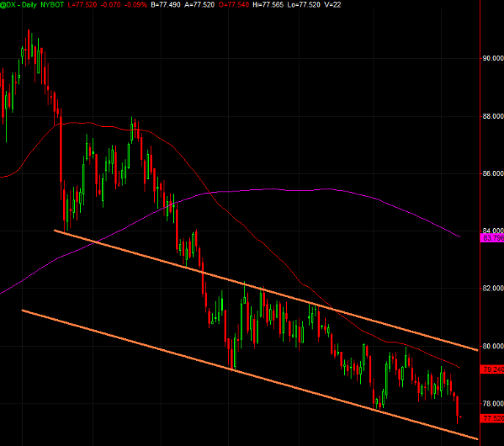Select the ask value A=77.520
This screenshot has height=446, width=504.
click(x=199, y=4)
